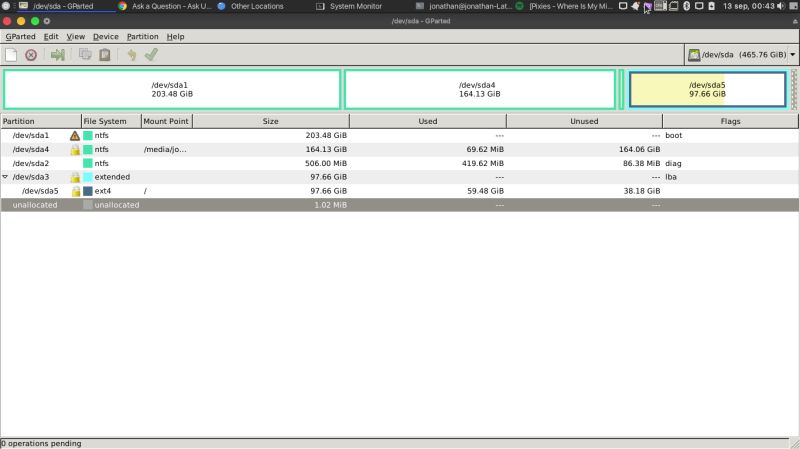800x449 pixels.
Task: Click the Copy partition toolbar icon
Action: pos(85,55)
